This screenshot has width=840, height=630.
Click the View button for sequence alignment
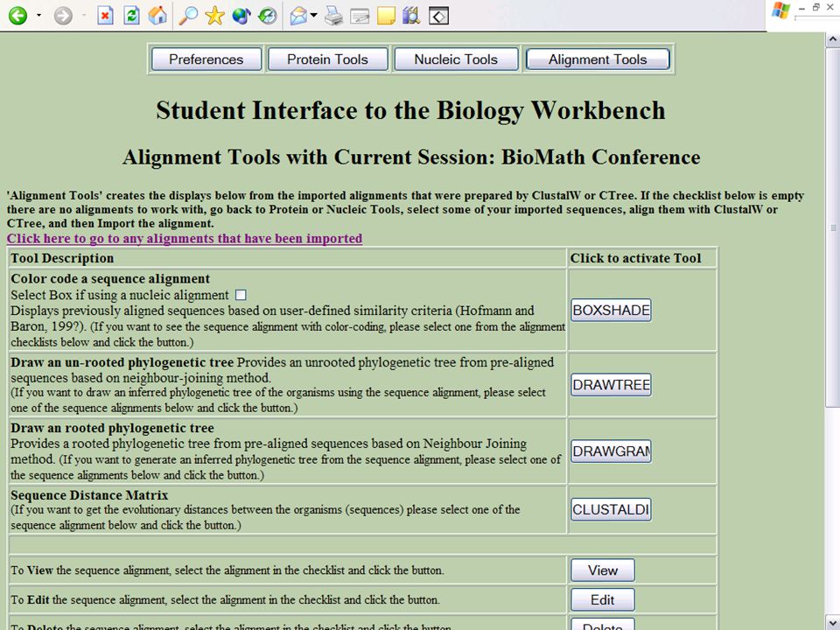pyautogui.click(x=603, y=570)
